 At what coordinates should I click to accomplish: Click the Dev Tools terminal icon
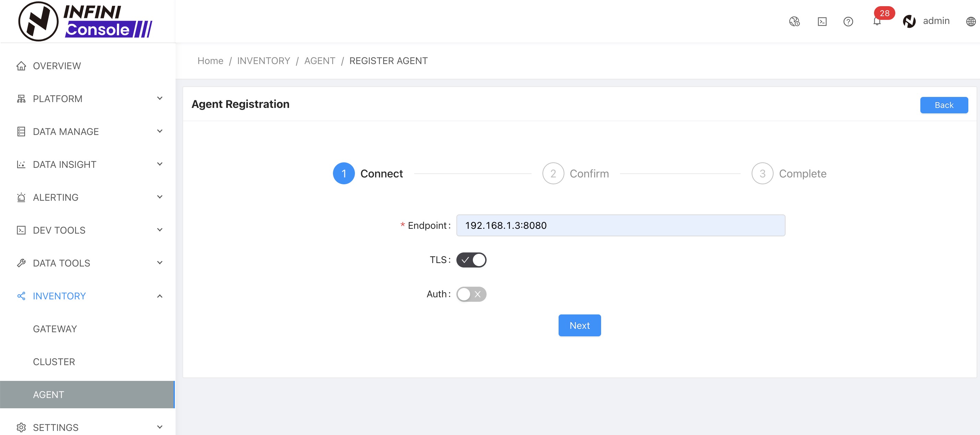click(21, 230)
